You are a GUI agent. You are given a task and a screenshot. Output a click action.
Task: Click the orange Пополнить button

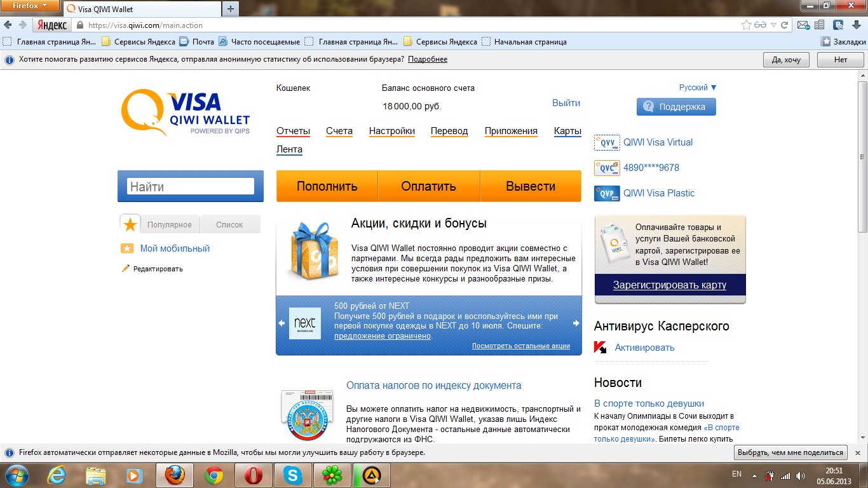327,186
